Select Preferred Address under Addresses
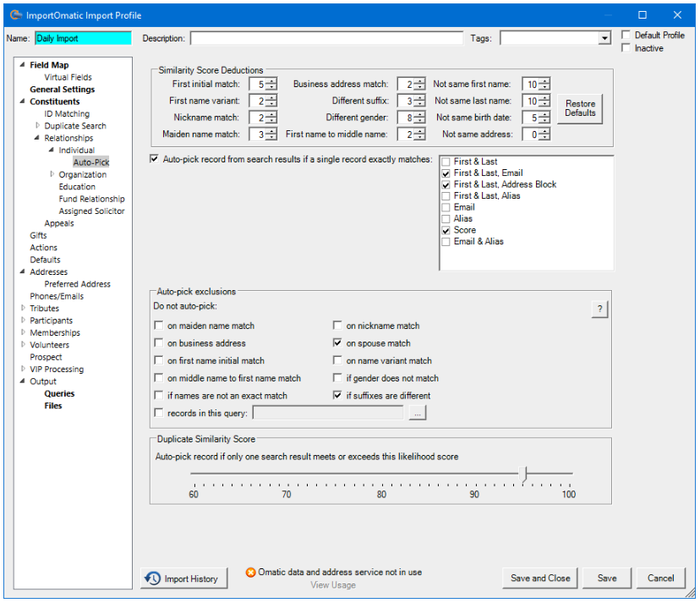The height and width of the screenshot is (603, 700). point(77,284)
